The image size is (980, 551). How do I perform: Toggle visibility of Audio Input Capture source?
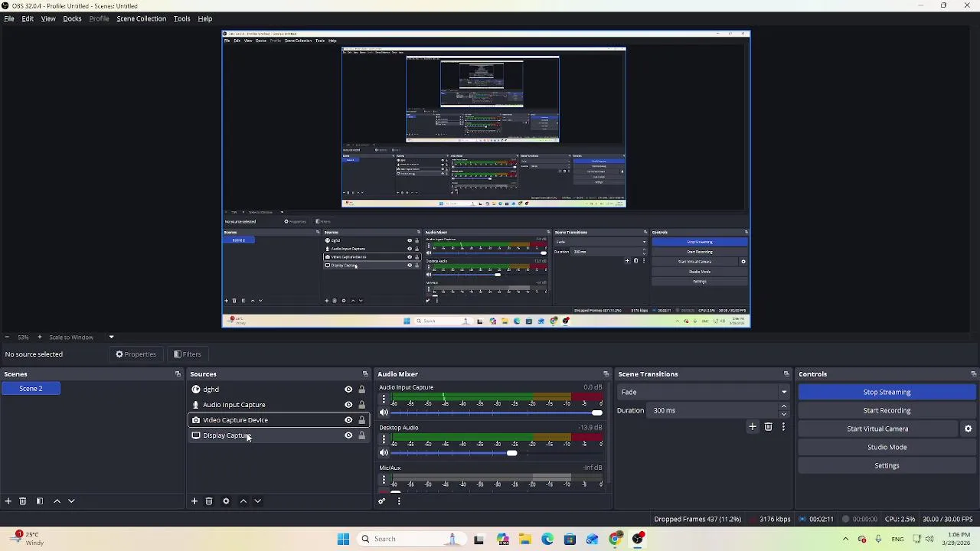click(348, 405)
